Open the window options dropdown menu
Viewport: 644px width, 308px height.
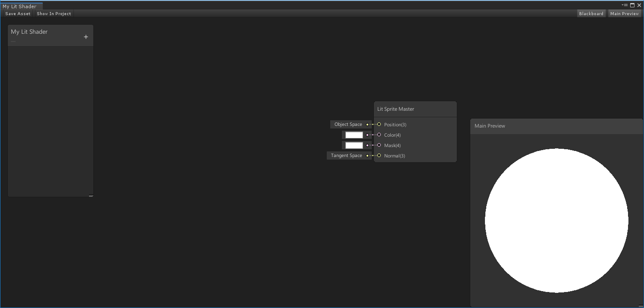pos(624,5)
